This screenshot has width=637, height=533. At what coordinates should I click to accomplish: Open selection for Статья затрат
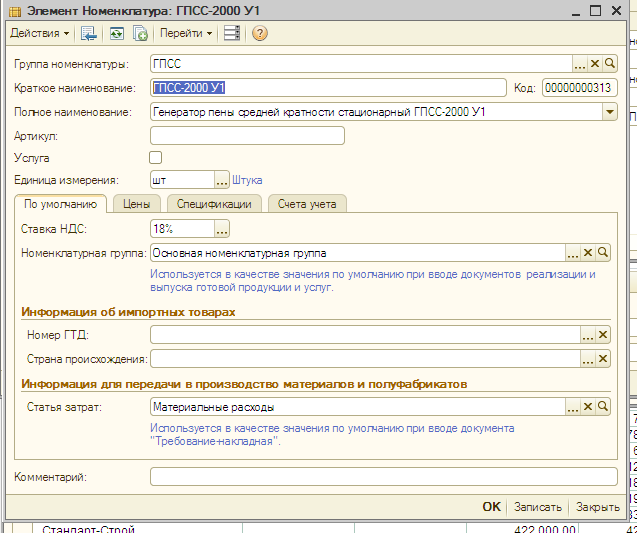[573, 407]
